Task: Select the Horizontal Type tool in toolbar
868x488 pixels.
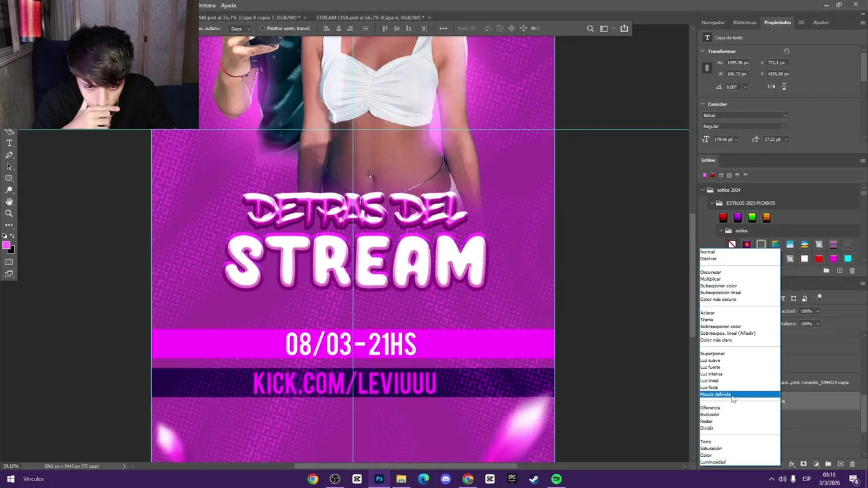Action: coord(9,143)
